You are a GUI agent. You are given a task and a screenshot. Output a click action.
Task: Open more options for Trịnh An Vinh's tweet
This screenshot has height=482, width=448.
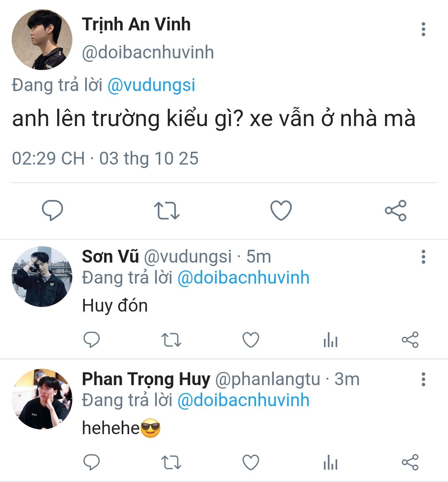423,29
